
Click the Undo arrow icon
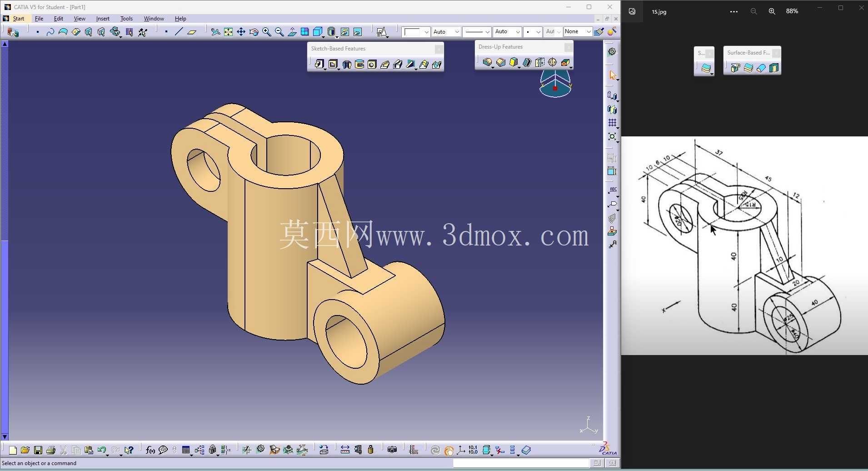tap(101, 450)
